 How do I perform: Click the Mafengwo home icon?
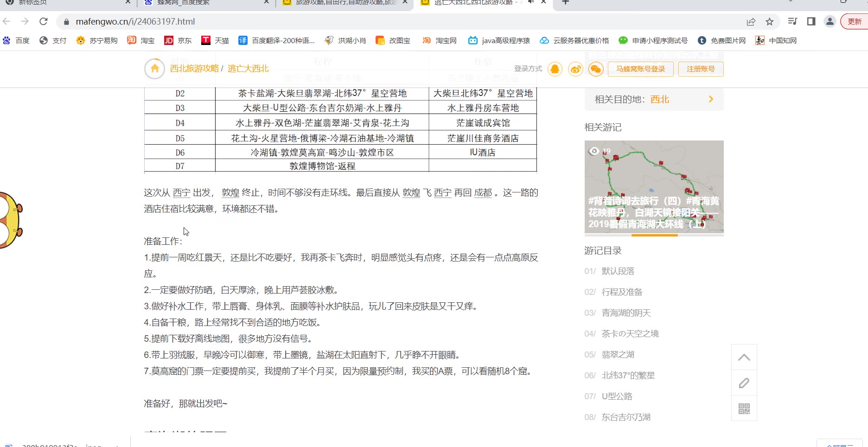(x=154, y=69)
